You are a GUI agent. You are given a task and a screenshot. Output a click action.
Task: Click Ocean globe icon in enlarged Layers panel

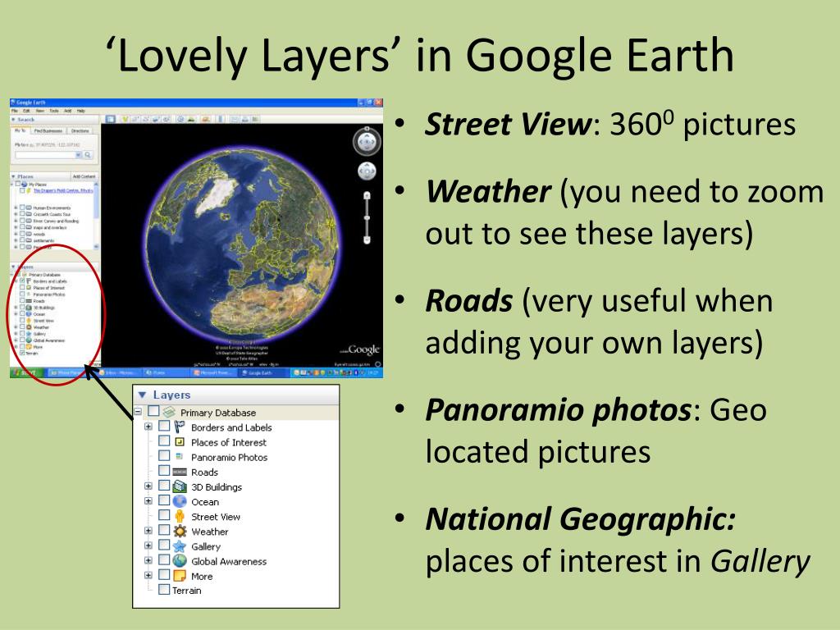pos(180,501)
